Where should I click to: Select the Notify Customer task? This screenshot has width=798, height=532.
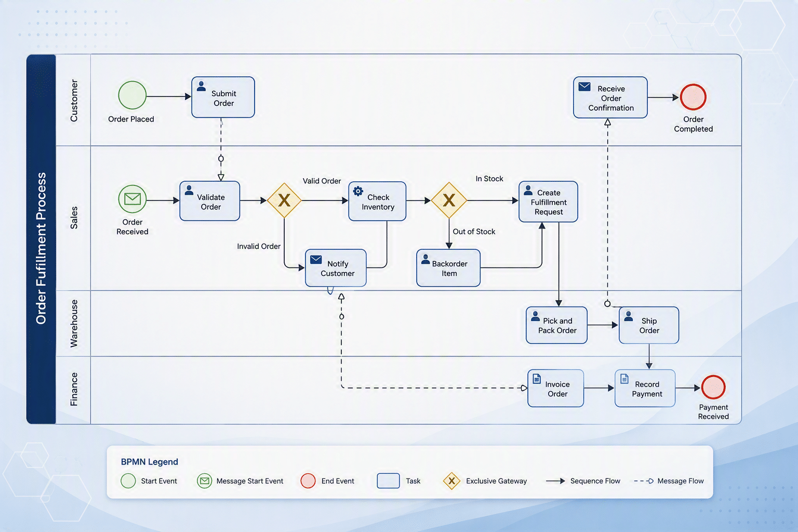pyautogui.click(x=336, y=268)
